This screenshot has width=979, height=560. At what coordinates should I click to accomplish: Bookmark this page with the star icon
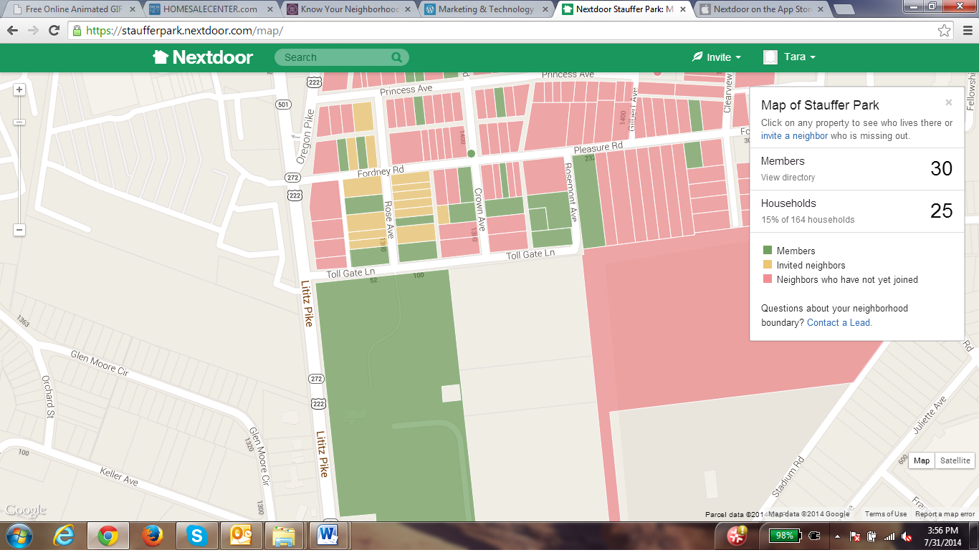pos(945,31)
